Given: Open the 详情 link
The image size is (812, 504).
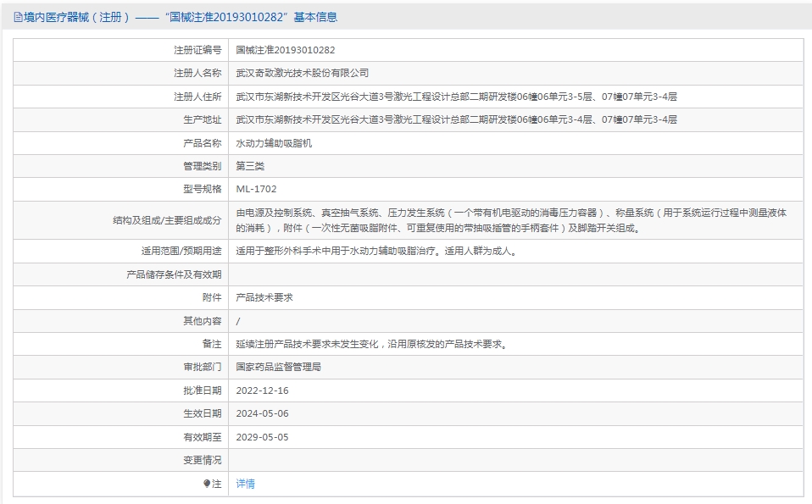Looking at the screenshot, I should click(245, 484).
